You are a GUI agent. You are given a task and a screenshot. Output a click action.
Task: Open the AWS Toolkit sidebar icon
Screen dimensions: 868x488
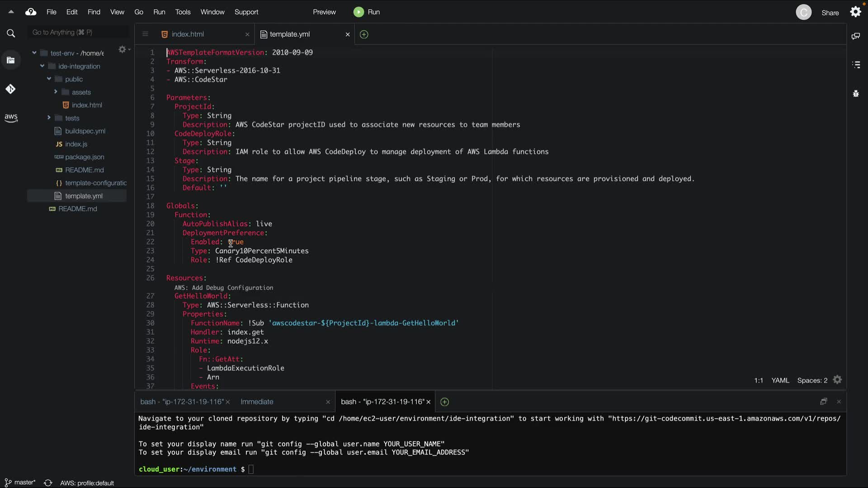11,118
